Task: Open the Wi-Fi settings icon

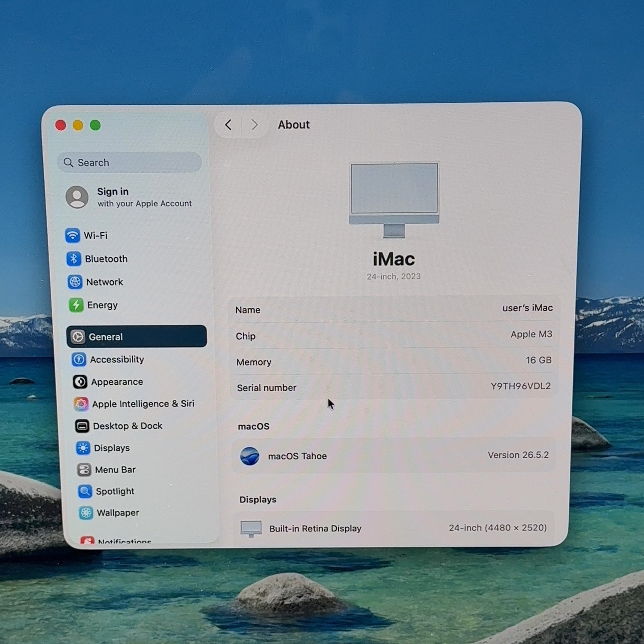Action: point(73,235)
